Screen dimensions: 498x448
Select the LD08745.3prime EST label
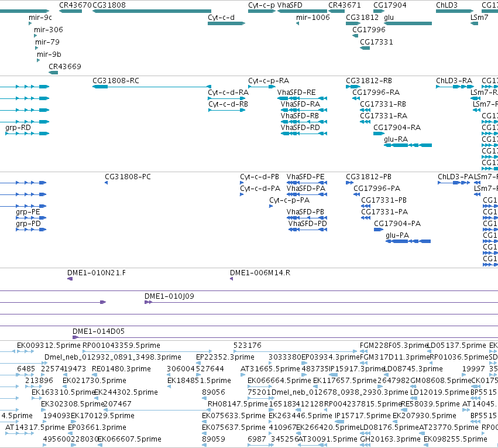[x=413, y=369]
